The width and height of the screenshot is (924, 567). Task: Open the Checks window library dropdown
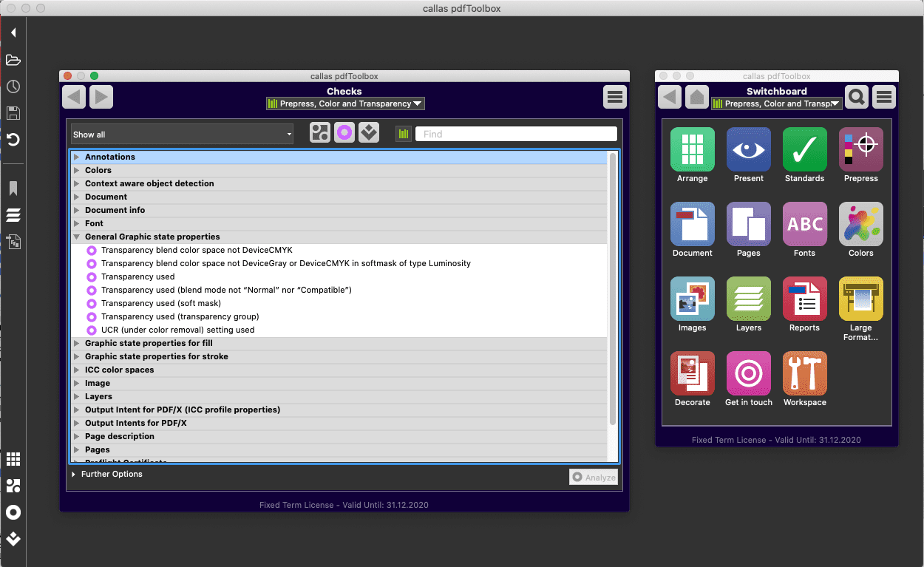point(345,104)
